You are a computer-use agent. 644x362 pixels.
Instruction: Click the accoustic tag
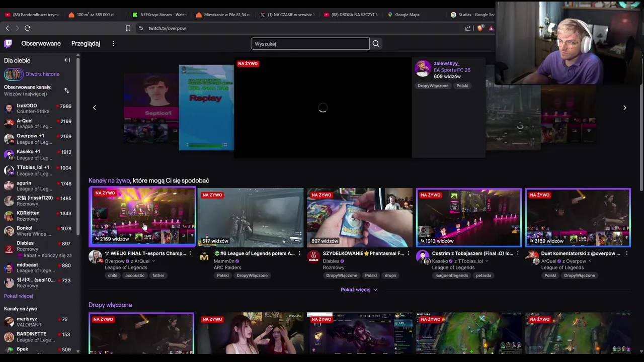tap(135, 276)
